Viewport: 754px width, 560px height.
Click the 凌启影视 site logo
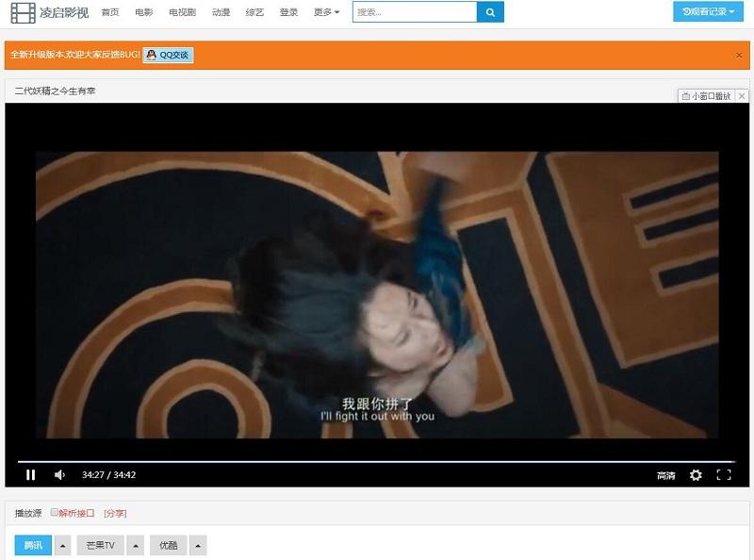click(49, 12)
